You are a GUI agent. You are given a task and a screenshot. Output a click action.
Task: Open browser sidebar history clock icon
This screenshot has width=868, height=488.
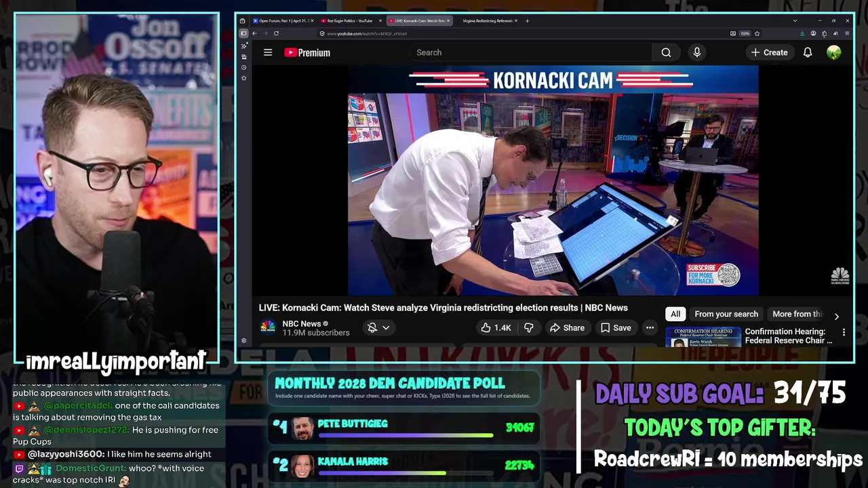[243, 68]
